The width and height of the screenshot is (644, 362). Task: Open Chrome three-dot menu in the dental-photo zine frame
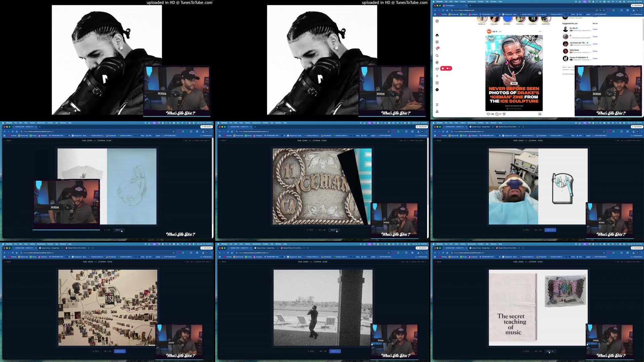coord(641,131)
